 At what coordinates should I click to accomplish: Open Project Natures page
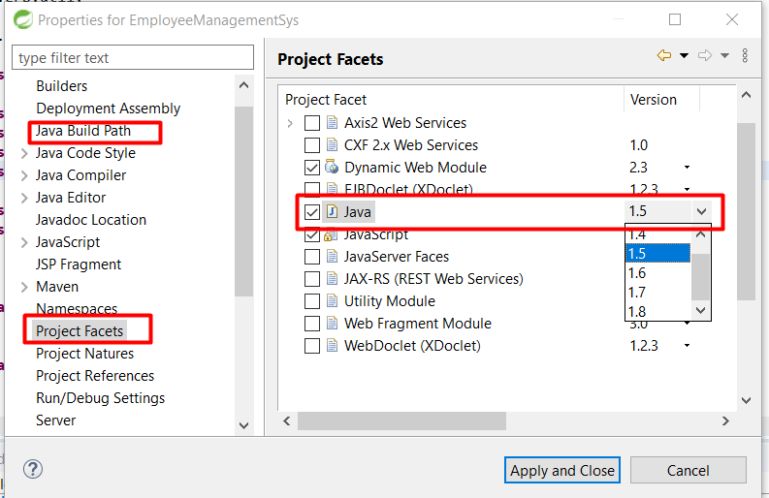pos(84,353)
